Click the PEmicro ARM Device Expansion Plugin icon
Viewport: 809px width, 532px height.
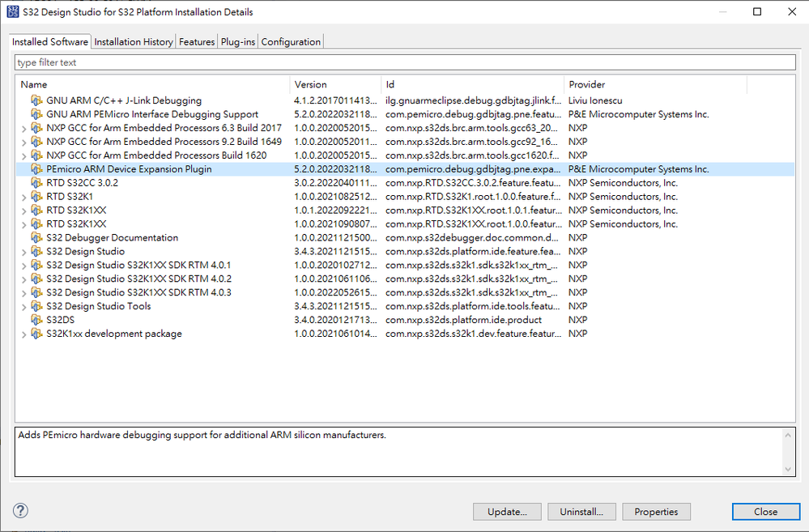pos(36,168)
